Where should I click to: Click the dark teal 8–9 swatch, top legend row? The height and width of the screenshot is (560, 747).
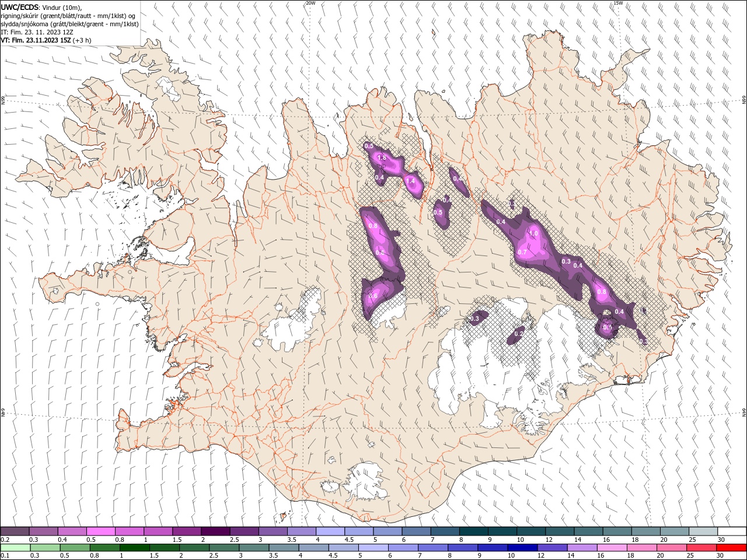pos(474,531)
